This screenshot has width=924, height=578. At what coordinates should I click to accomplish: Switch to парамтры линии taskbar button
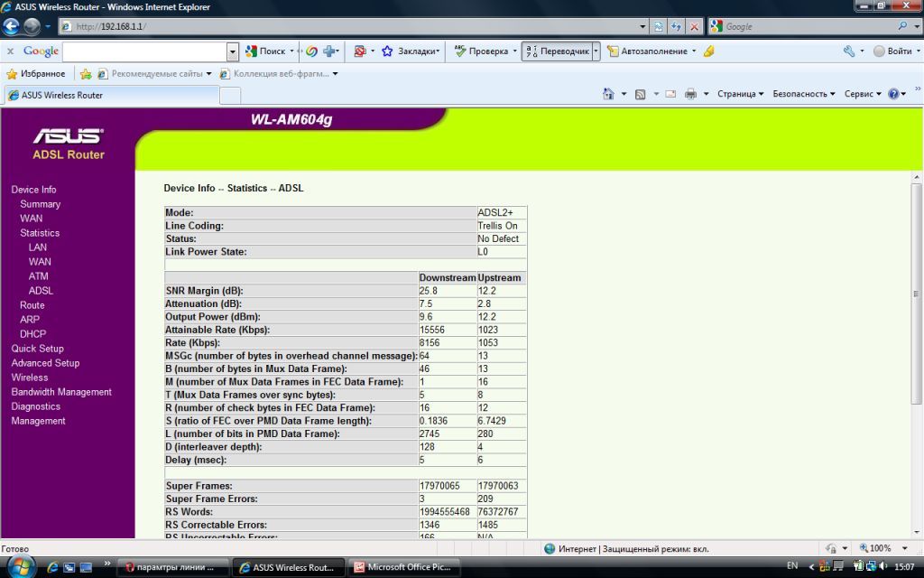[x=172, y=567]
